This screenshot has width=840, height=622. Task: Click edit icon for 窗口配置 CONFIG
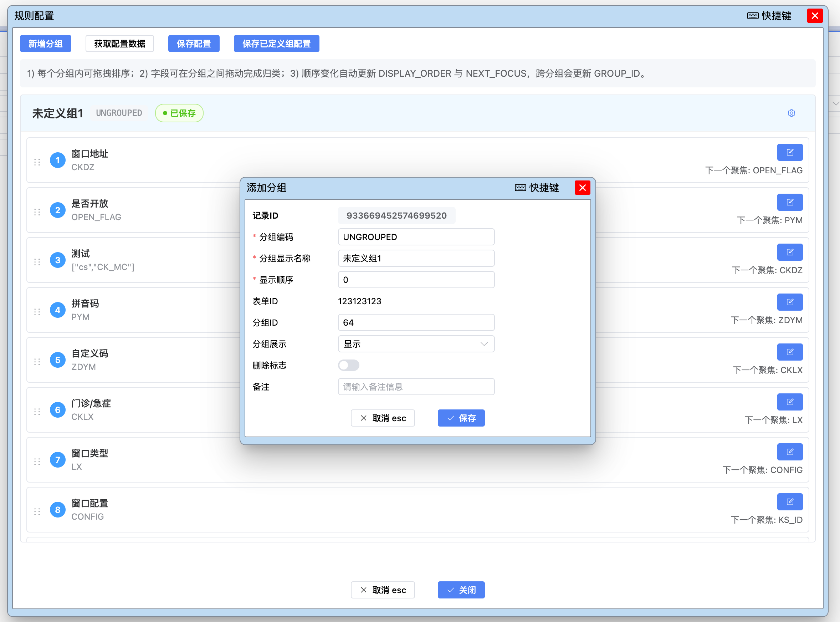[790, 502]
